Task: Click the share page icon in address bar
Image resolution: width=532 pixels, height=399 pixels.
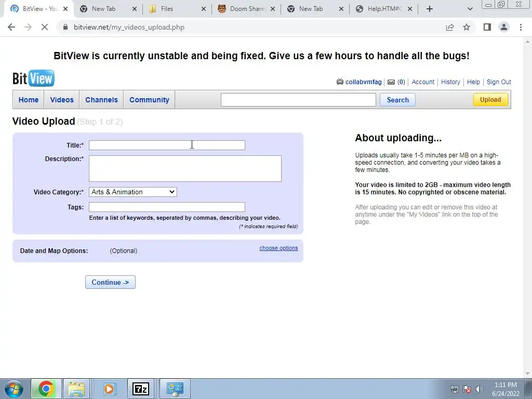Action: [450, 27]
